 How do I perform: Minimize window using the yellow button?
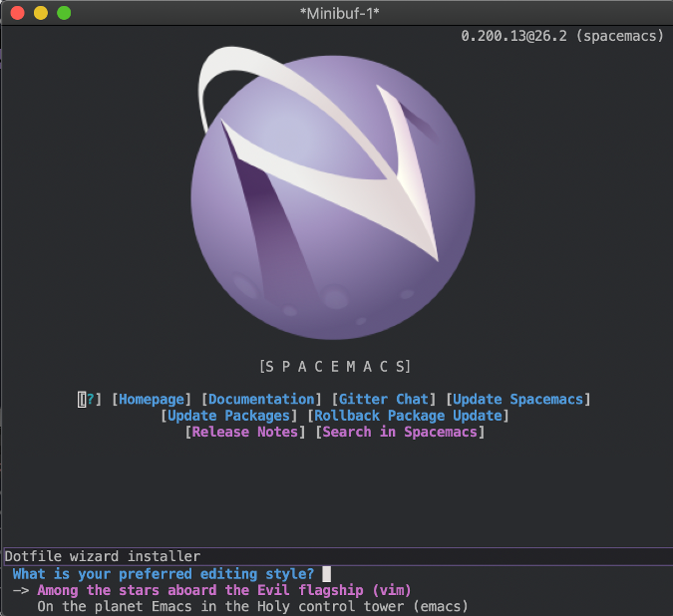tap(41, 13)
